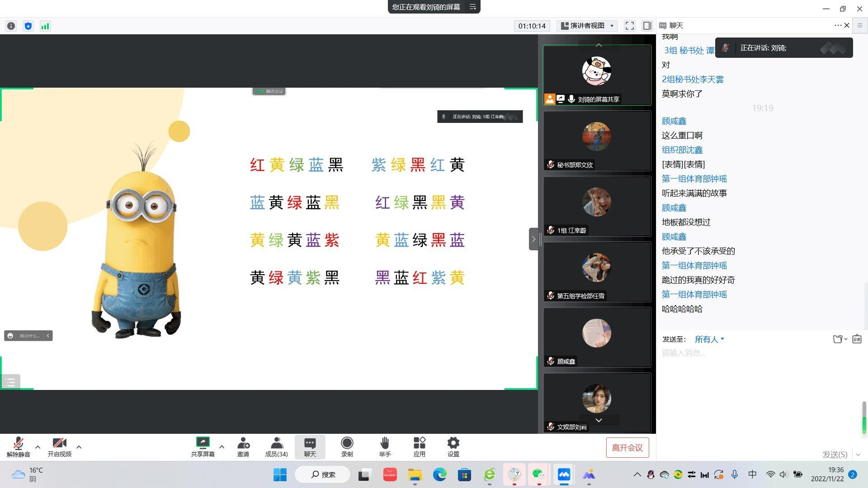Screen dimensions: 868x488
Task: Select 文娱部刘莉 video tile
Action: point(597,403)
